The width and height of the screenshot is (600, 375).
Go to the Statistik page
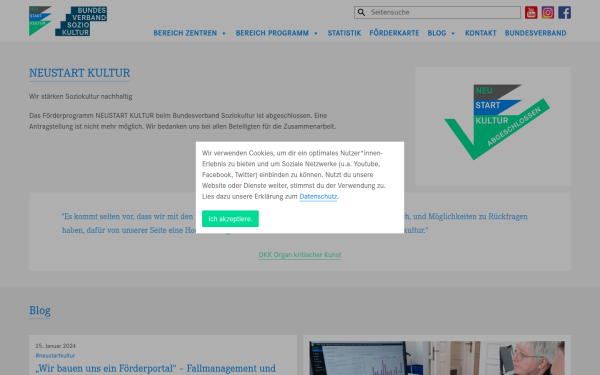pos(344,33)
